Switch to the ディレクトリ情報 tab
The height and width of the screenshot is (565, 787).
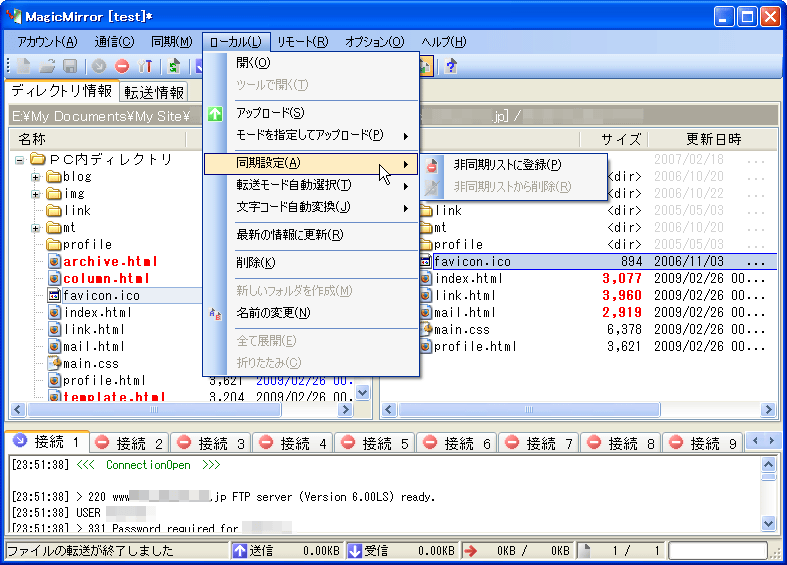tap(62, 91)
